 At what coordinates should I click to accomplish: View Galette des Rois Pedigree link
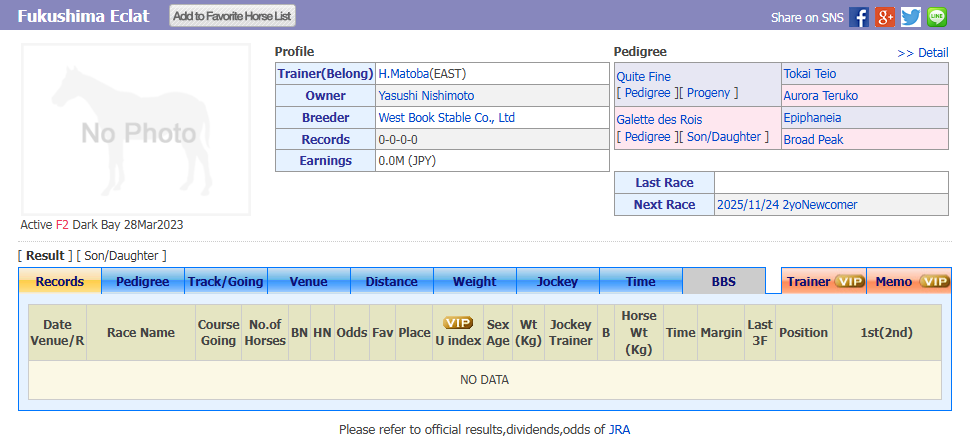tap(647, 137)
